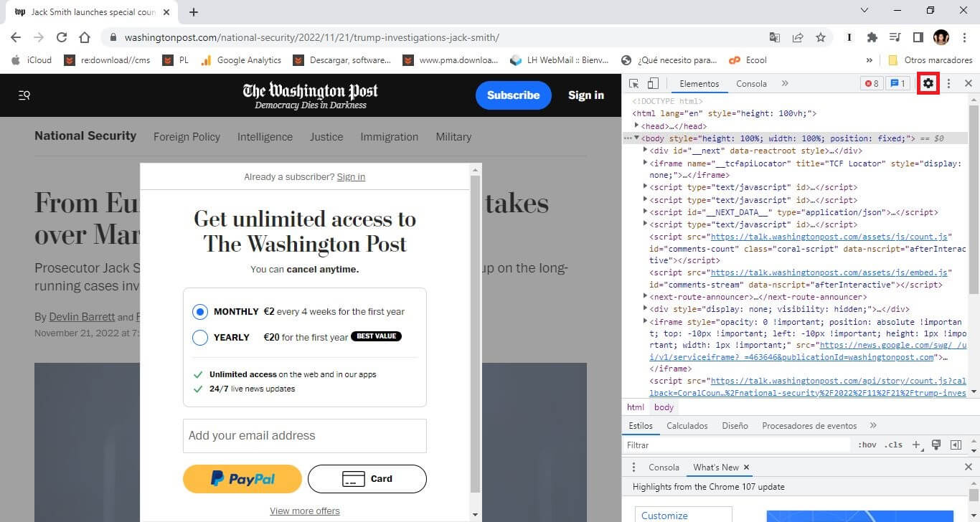Click the I extension icon
This screenshot has height=522, width=980.
849,37
